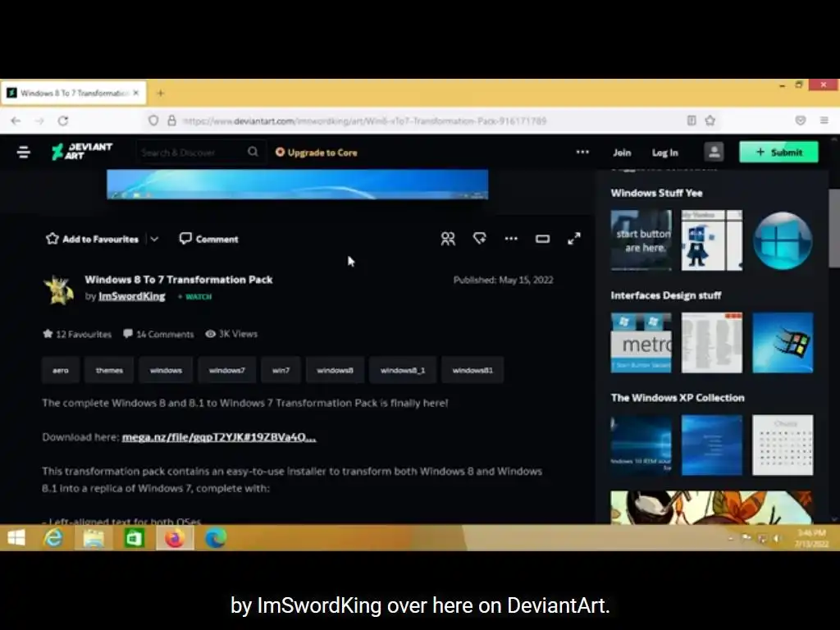Open Microsoft Edge from taskbar
Screen dimensions: 840x630
click(x=216, y=538)
